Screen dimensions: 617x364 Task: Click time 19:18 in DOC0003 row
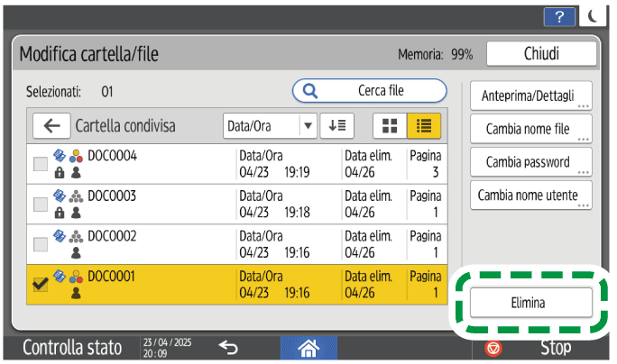[297, 213]
